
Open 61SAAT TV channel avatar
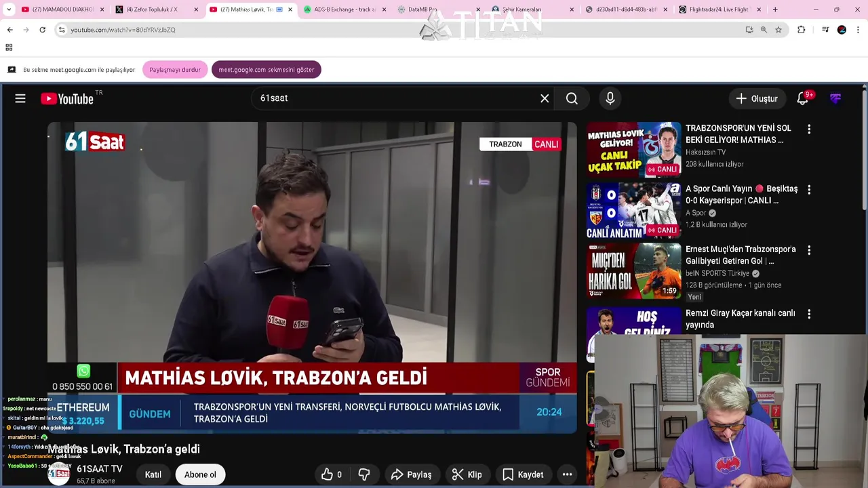pyautogui.click(x=59, y=474)
